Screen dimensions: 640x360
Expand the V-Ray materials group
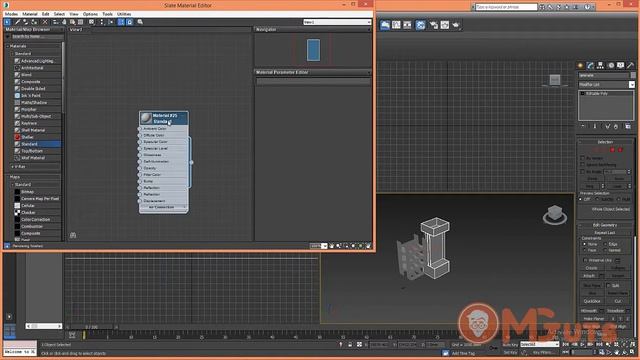tap(13, 167)
